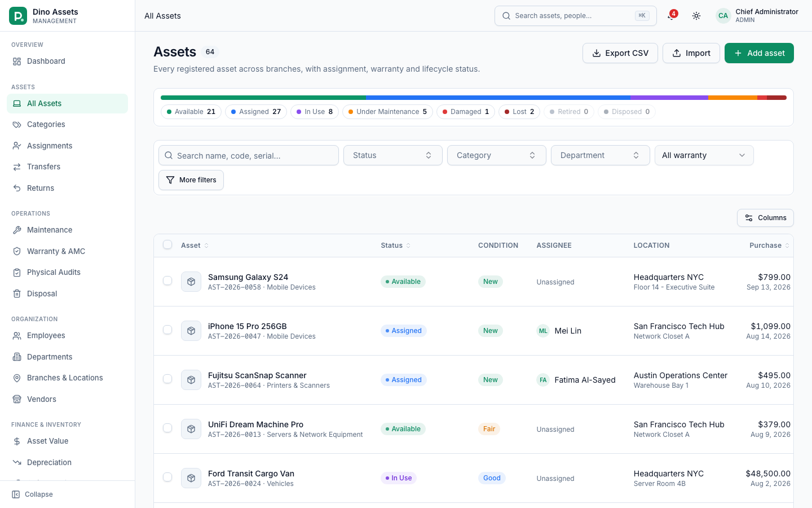Screen dimensions: 812x508
Task: Click the Asset column sort icon
Action: point(206,246)
